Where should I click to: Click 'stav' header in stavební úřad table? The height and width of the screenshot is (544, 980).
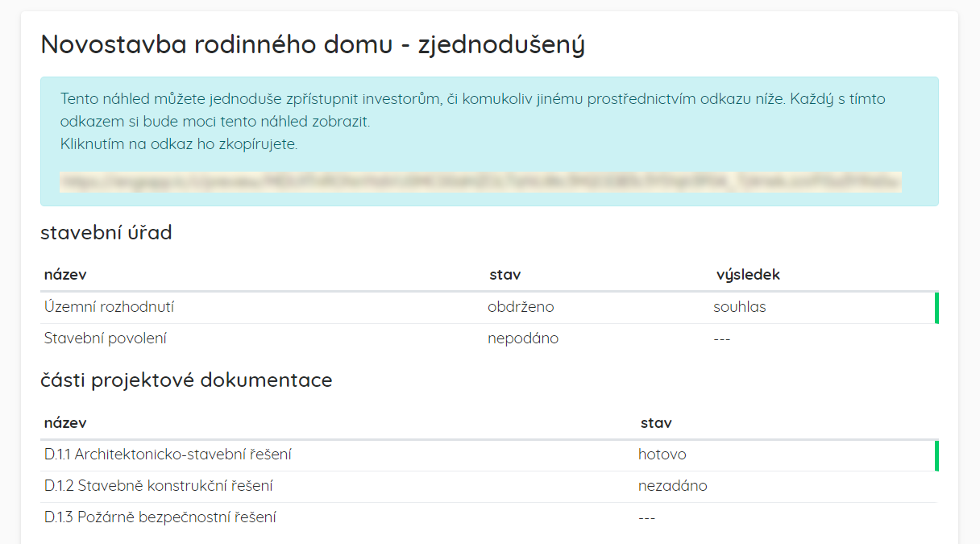tap(505, 275)
